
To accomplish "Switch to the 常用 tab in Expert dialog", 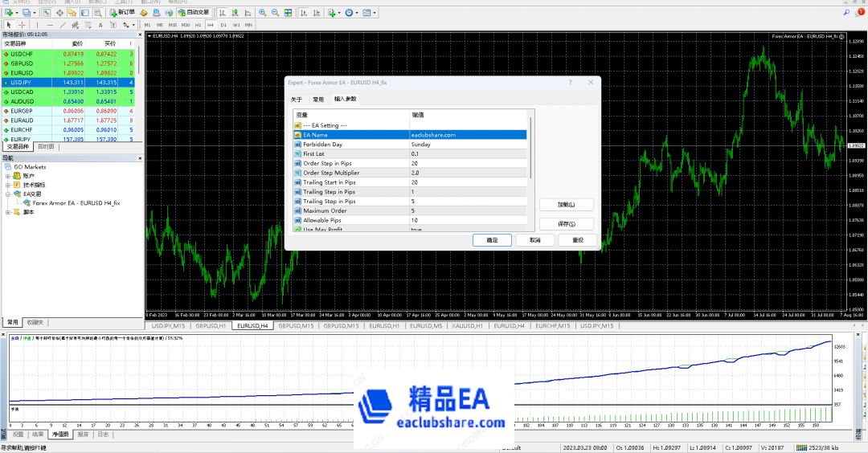I will (x=317, y=100).
